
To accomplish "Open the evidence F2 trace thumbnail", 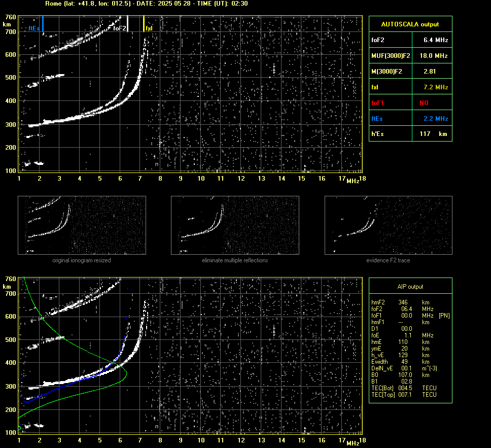I will 389,225.
